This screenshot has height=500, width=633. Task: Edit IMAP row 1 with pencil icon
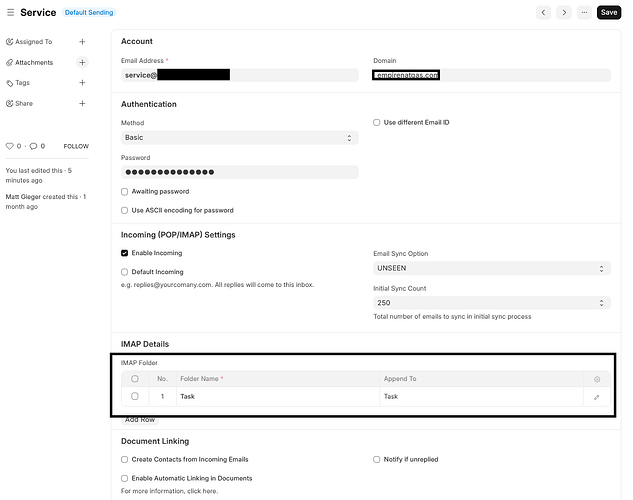[597, 397]
